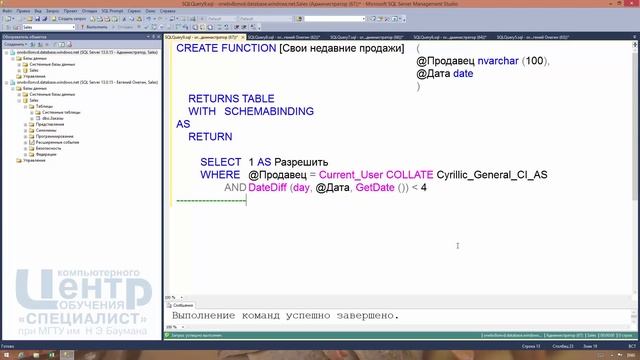Click the dbo.Заказы table icon
The height and width of the screenshot is (360, 640).
38,118
